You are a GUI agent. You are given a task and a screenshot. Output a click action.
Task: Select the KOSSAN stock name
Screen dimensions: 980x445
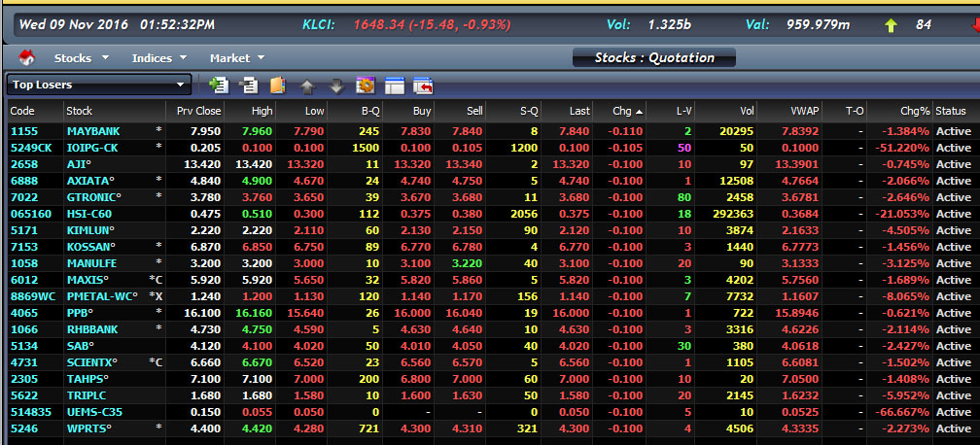coord(91,246)
